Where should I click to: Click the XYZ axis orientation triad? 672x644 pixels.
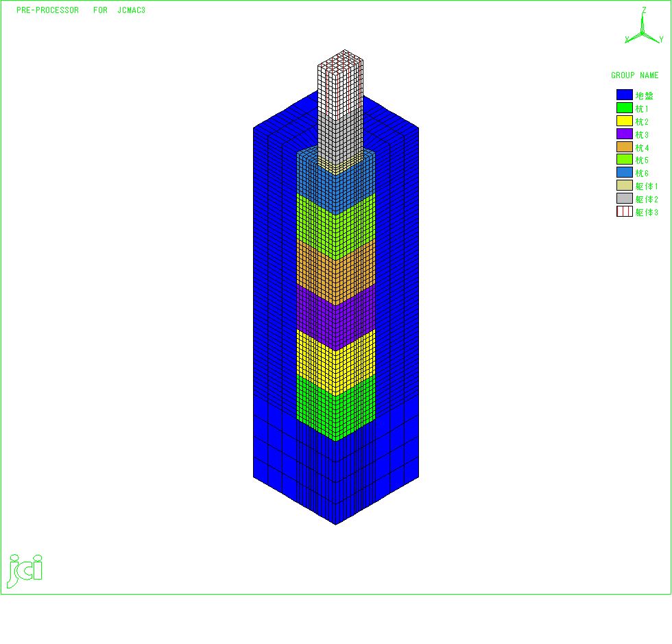pyautogui.click(x=643, y=27)
